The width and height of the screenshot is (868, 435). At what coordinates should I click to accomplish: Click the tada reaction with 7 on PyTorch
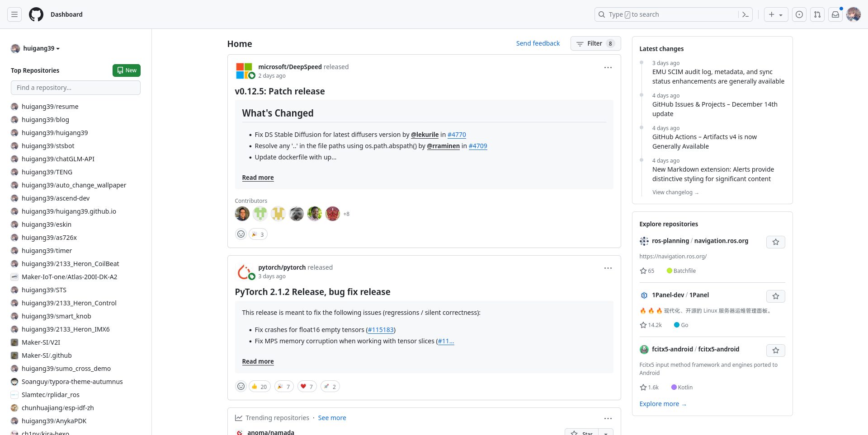[x=284, y=386]
